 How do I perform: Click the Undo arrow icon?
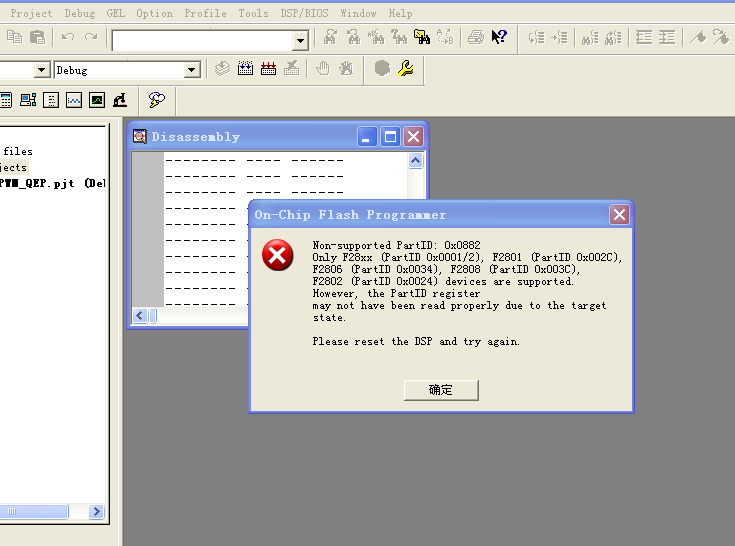coord(68,37)
